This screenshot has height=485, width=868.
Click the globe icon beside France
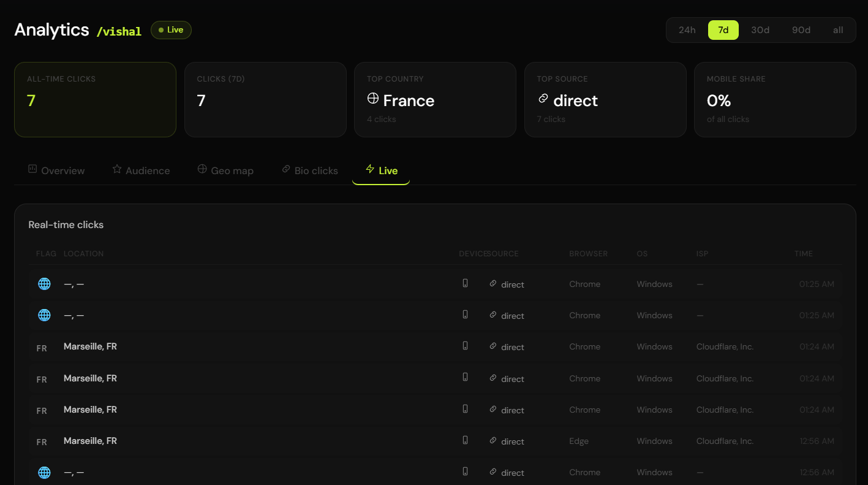(373, 99)
